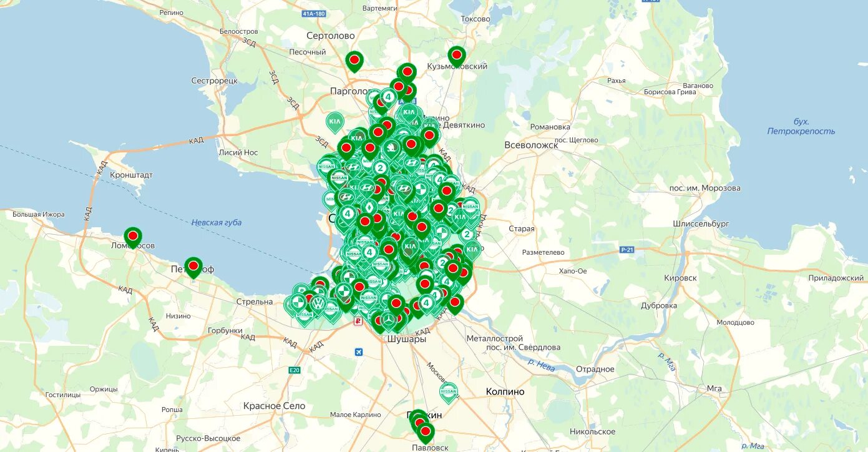Click the Низино label

tap(178, 316)
